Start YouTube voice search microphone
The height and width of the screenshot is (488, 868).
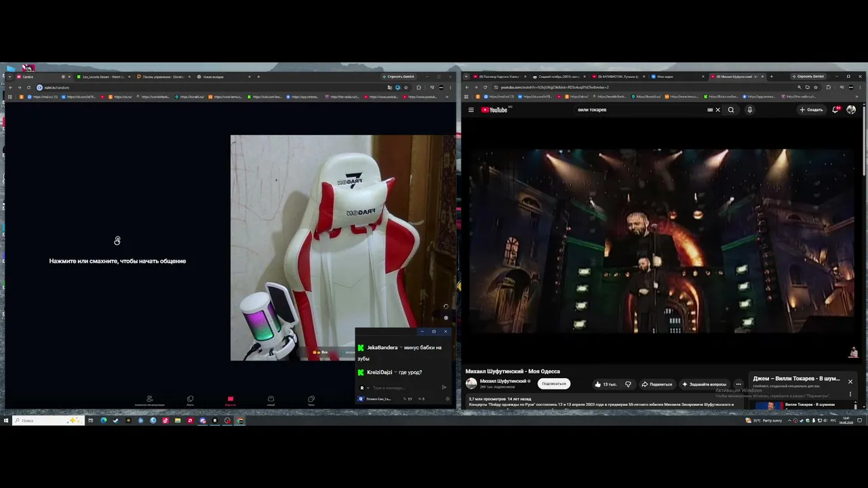[x=749, y=110]
